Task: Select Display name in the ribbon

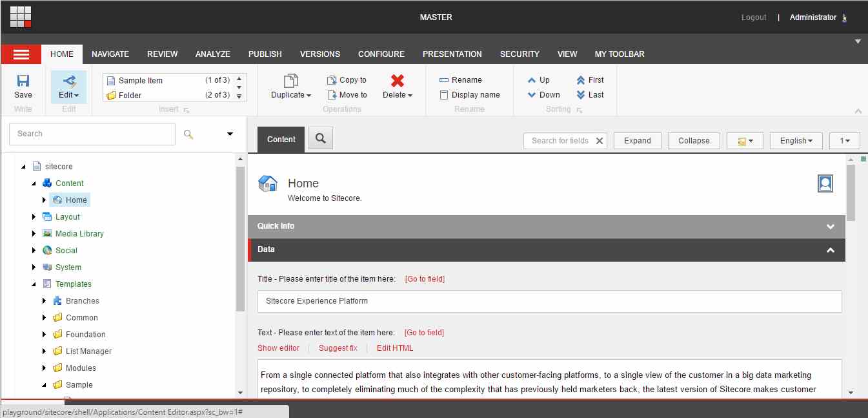Action: pyautogui.click(x=469, y=95)
